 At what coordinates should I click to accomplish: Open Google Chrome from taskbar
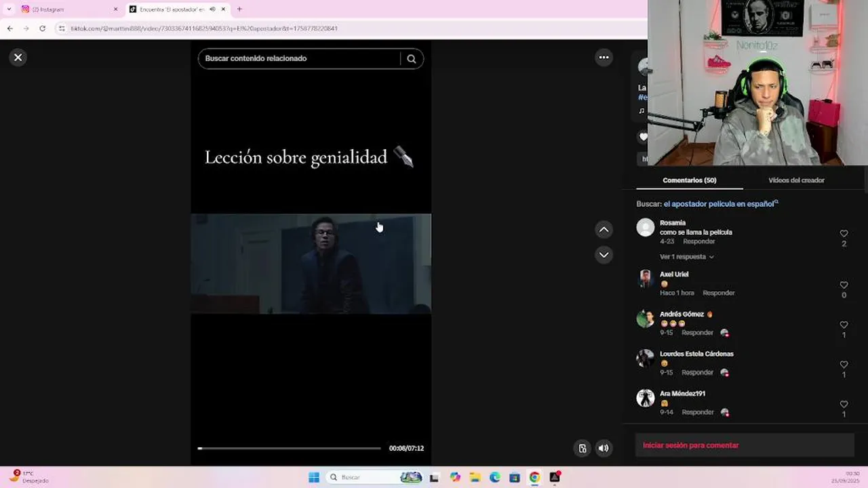[x=534, y=477]
